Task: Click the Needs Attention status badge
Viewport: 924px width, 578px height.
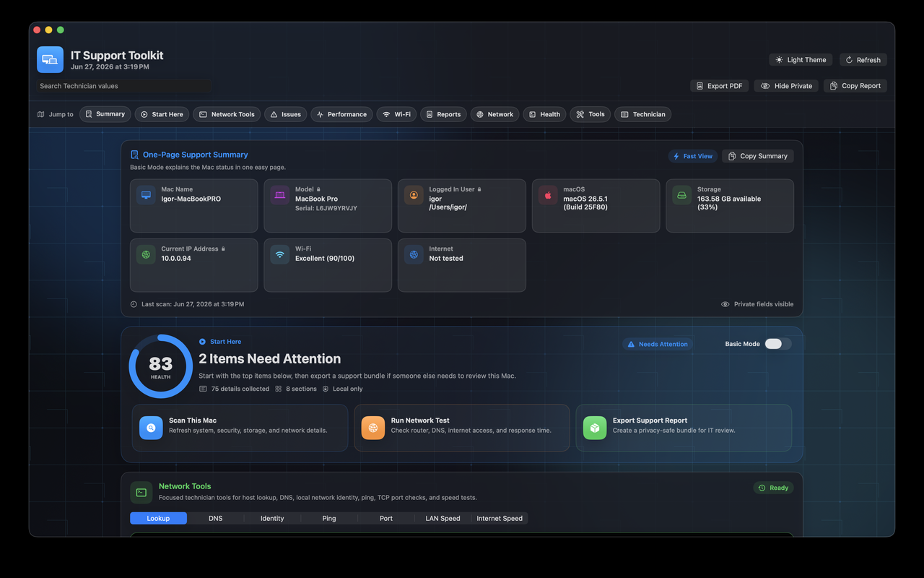Action: tap(658, 344)
